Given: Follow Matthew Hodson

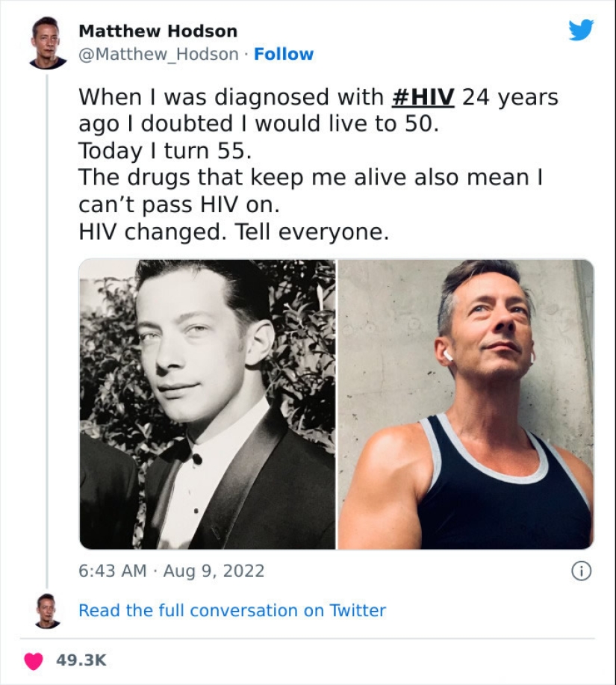Looking at the screenshot, I should point(284,55).
